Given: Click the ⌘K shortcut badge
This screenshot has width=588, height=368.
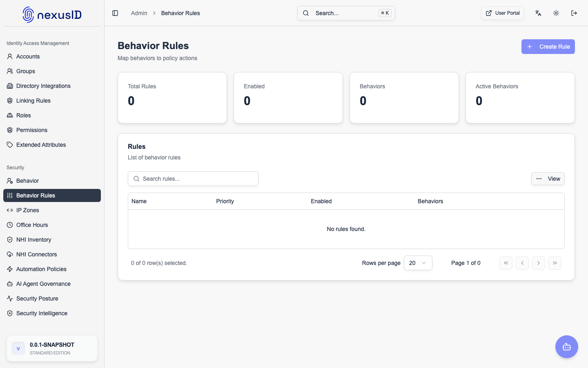Looking at the screenshot, I should (x=385, y=13).
